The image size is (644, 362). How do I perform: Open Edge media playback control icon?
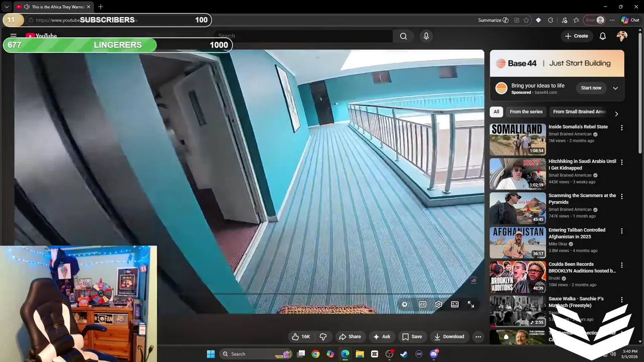(x=564, y=20)
